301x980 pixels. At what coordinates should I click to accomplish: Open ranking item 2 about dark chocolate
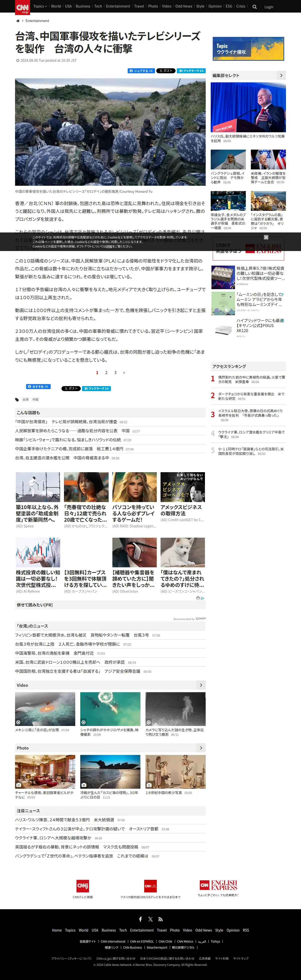tap(252, 396)
